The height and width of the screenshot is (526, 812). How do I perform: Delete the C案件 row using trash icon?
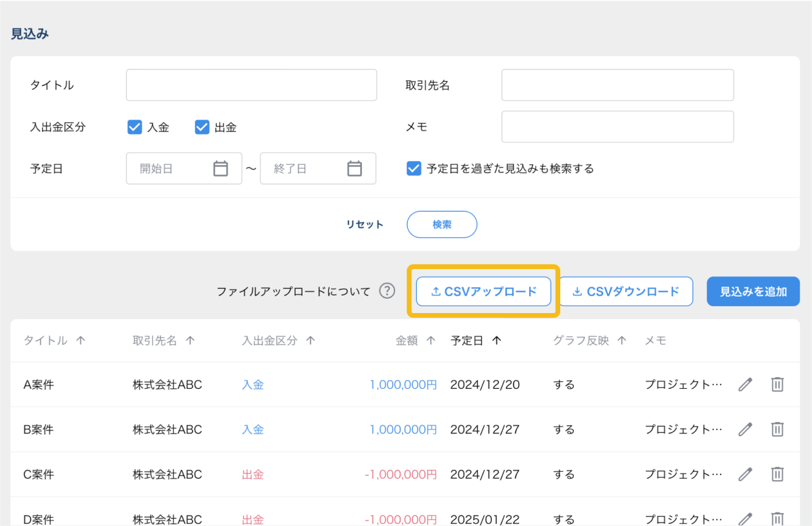coord(777,475)
